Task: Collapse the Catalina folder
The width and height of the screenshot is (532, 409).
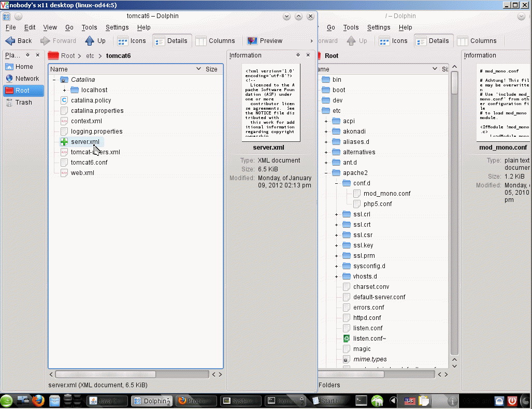Action: [54, 80]
